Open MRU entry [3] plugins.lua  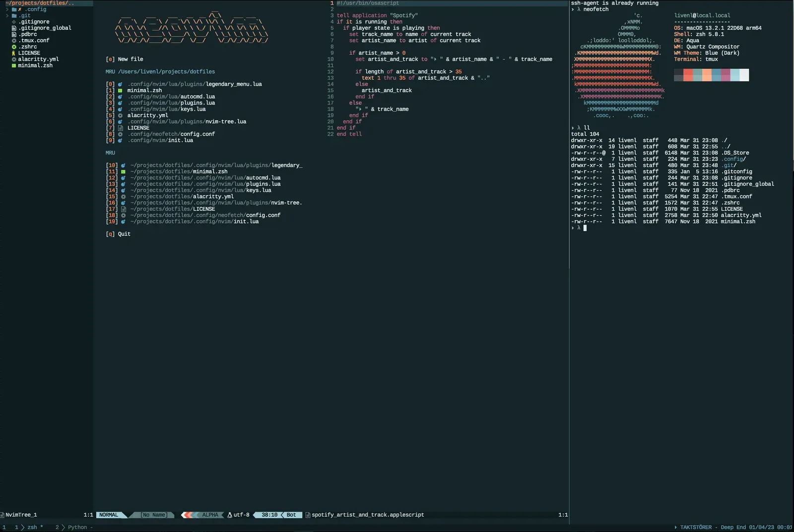pyautogui.click(x=161, y=103)
